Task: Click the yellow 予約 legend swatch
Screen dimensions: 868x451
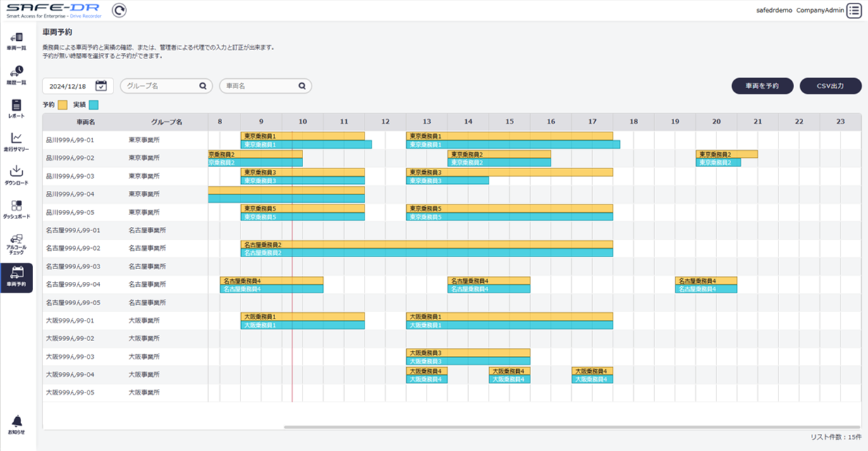Action: coord(63,105)
